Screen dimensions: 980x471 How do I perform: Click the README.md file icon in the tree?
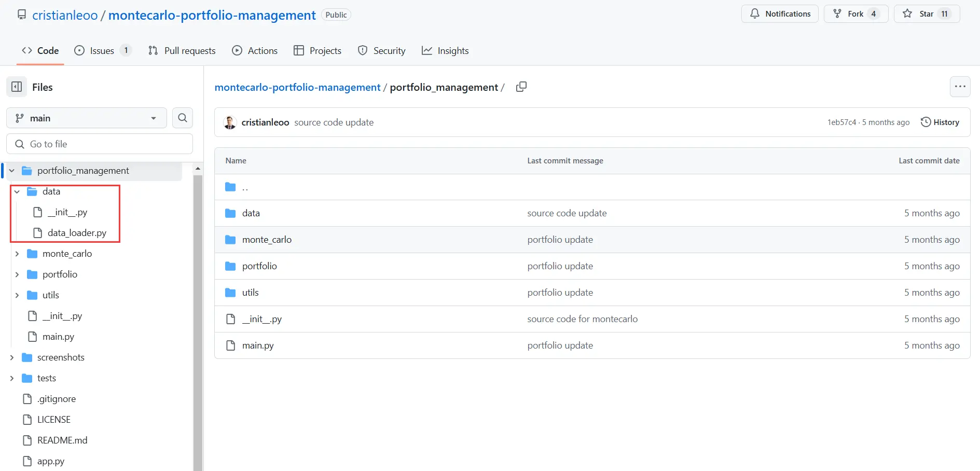27,440
